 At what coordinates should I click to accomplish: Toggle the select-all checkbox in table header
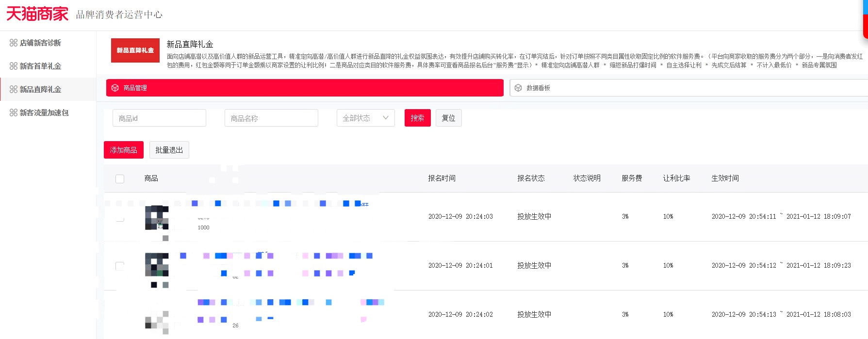tap(120, 178)
